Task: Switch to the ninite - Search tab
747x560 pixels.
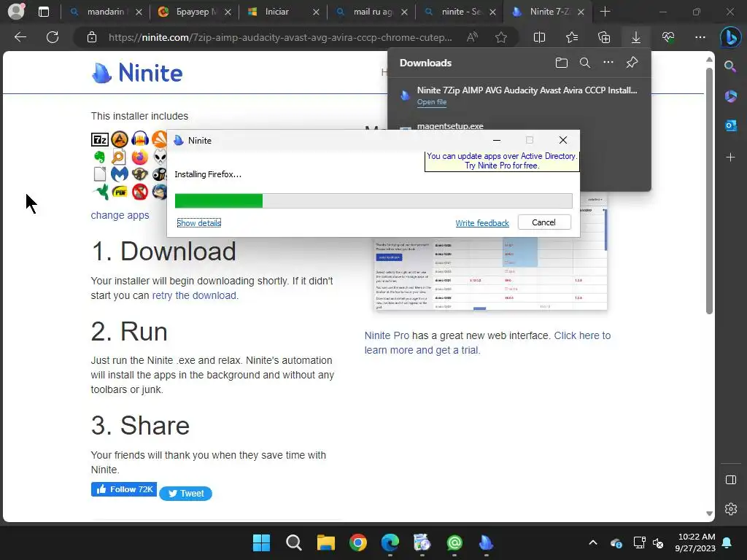Action: click(x=460, y=12)
